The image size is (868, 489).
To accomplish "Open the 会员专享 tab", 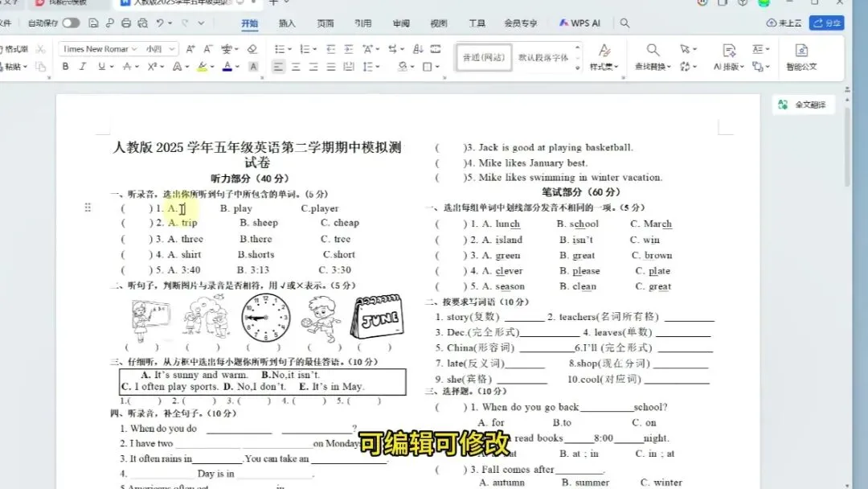I will 520,23.
